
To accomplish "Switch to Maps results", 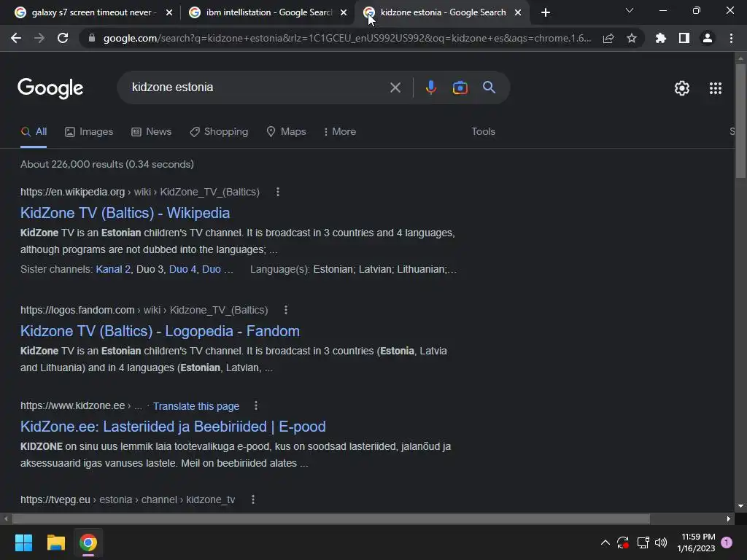I will [x=286, y=132].
